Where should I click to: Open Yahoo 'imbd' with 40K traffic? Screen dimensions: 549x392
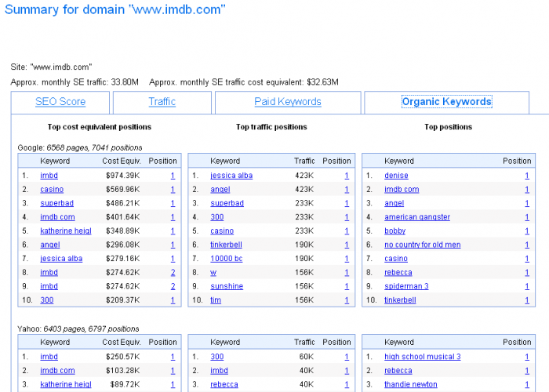[x=219, y=370]
